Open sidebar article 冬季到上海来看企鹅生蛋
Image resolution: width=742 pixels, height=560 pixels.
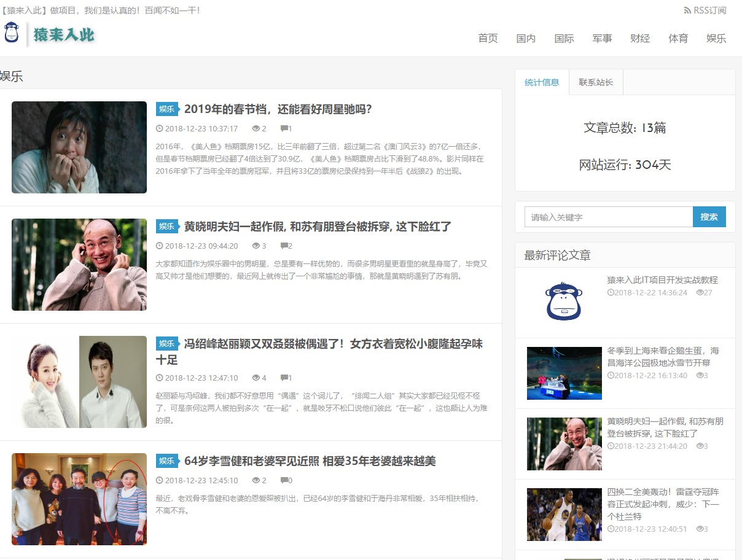[664, 357]
